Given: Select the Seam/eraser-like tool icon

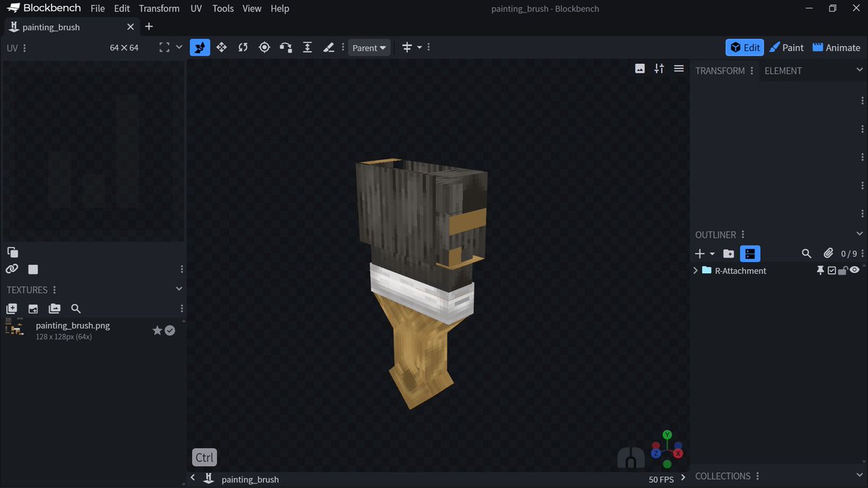Looking at the screenshot, I should coord(328,47).
